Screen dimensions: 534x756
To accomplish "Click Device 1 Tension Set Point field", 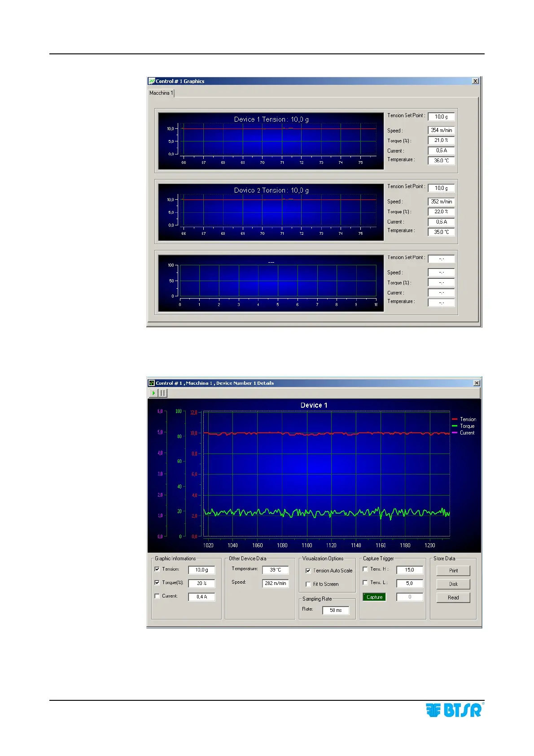I will pyautogui.click(x=441, y=117).
